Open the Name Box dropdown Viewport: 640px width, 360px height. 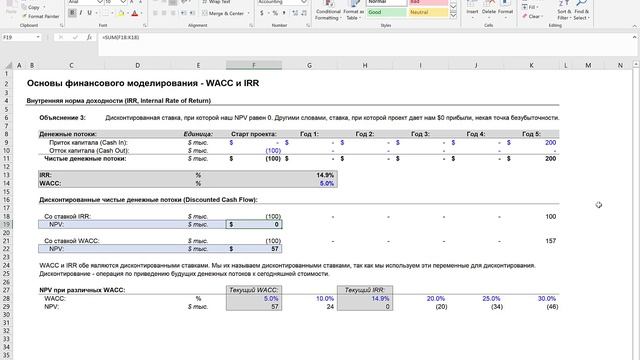38,37
